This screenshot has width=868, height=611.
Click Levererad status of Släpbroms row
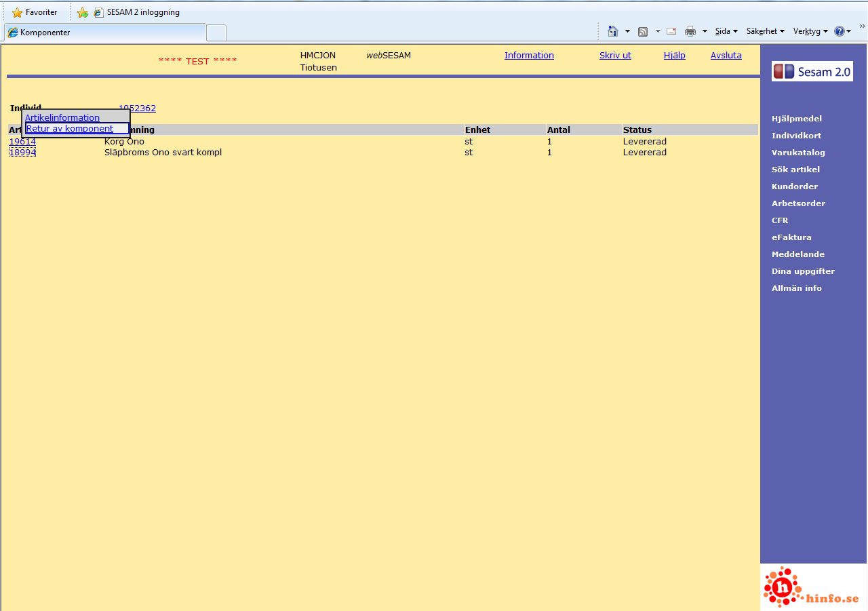point(645,152)
